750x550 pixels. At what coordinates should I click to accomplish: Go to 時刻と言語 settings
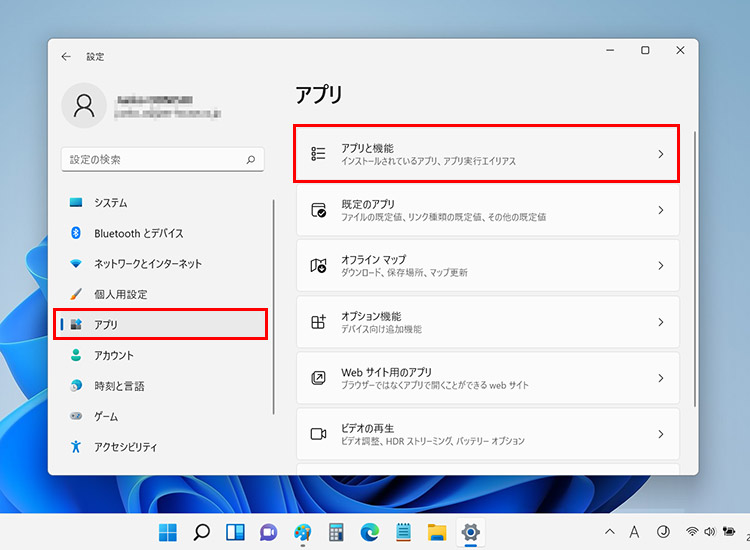click(119, 386)
